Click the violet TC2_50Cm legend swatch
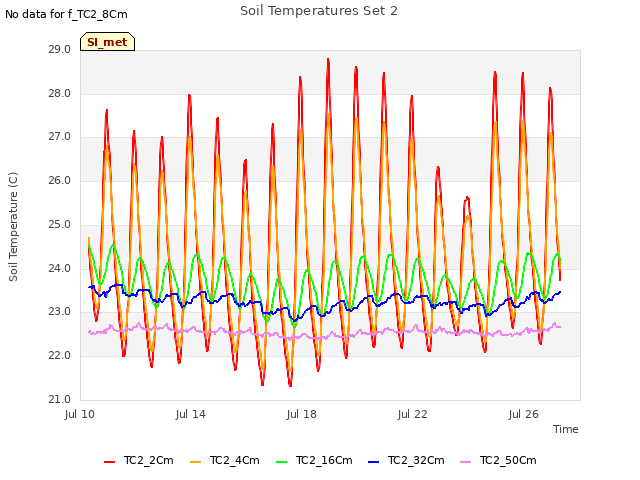640x480 pixels. point(465,462)
